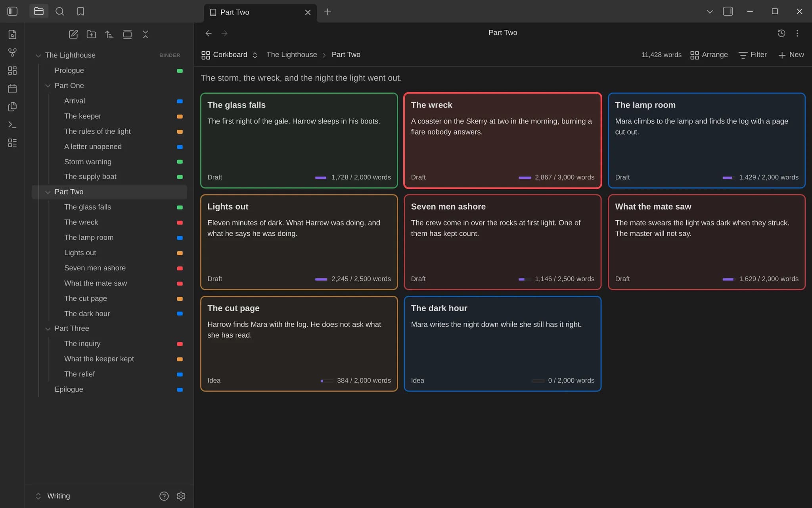Toggle the left sidebar panel
Viewport: 812px width, 508px height.
(12, 12)
